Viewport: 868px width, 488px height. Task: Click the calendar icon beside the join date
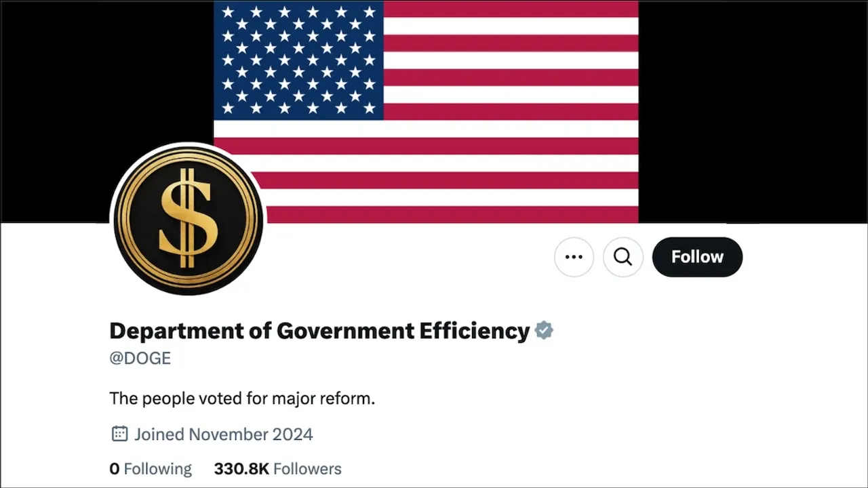click(x=119, y=434)
